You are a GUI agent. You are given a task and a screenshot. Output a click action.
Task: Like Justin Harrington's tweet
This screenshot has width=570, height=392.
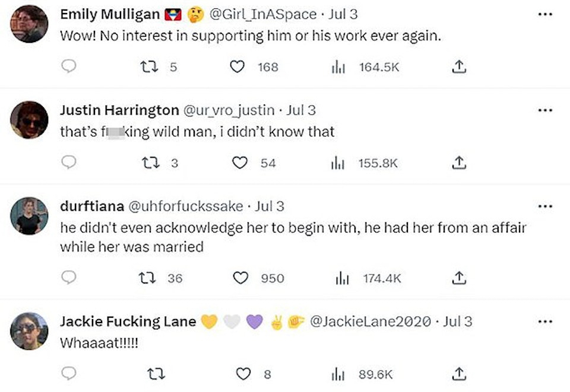239,162
